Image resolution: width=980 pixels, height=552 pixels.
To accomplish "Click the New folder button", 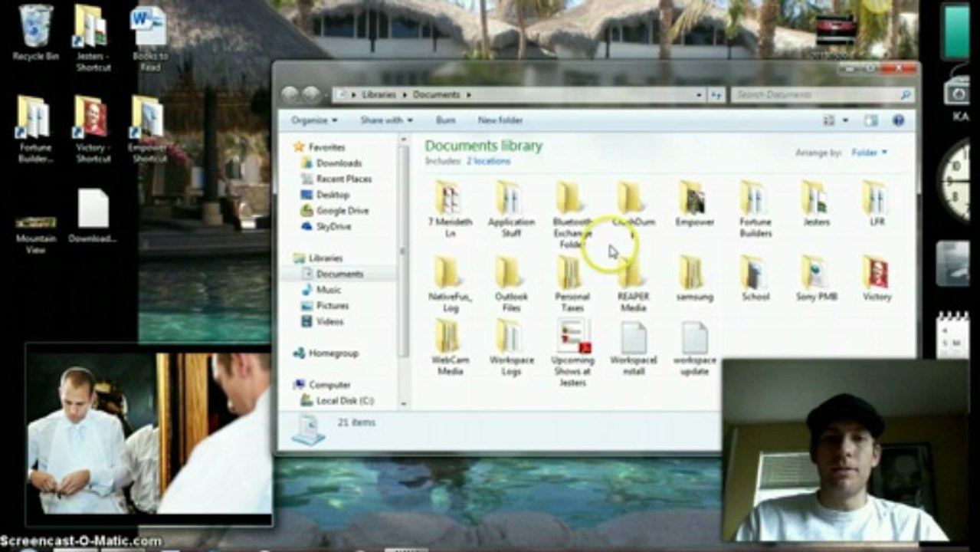I will click(500, 120).
